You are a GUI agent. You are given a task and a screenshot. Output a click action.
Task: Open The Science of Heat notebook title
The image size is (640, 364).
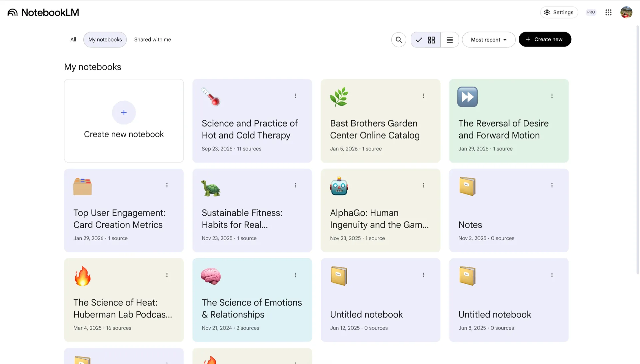pos(123,308)
